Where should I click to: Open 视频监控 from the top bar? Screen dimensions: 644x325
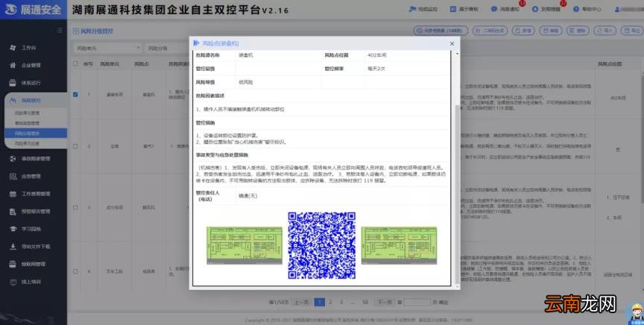click(x=423, y=9)
